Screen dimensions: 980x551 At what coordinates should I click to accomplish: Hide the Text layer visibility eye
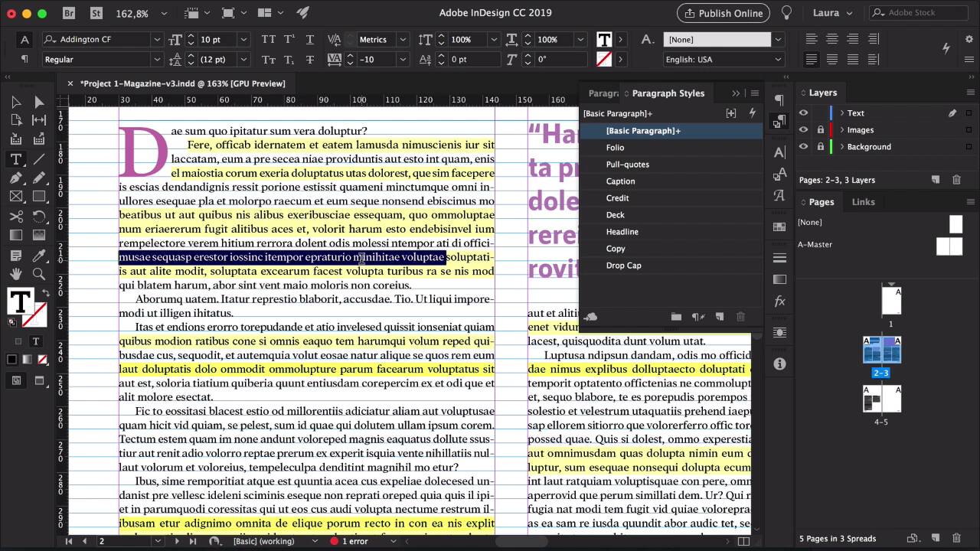[803, 113]
